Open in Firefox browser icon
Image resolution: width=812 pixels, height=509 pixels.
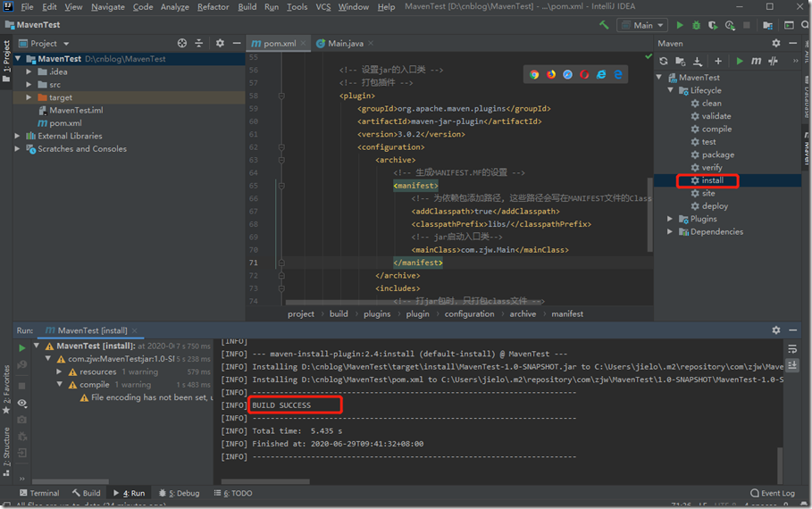tap(551, 74)
